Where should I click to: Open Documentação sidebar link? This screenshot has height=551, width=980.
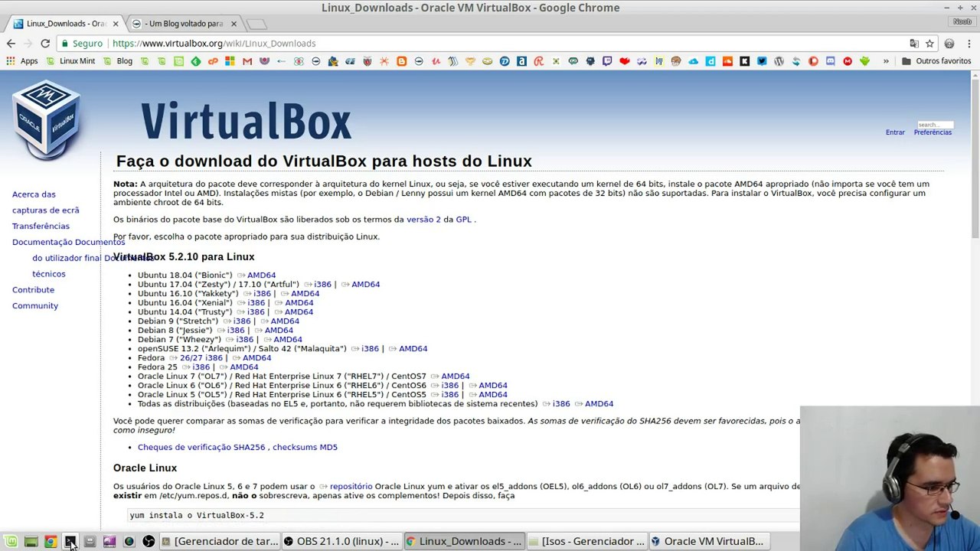coord(43,243)
